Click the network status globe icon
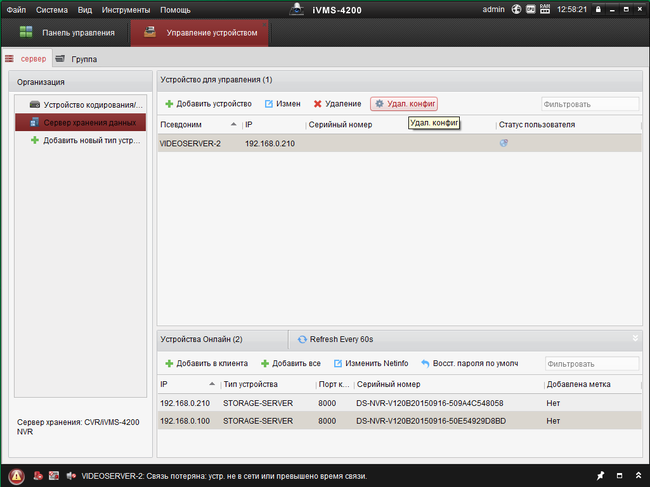Screen dimensions: 650x487 click(516, 9)
